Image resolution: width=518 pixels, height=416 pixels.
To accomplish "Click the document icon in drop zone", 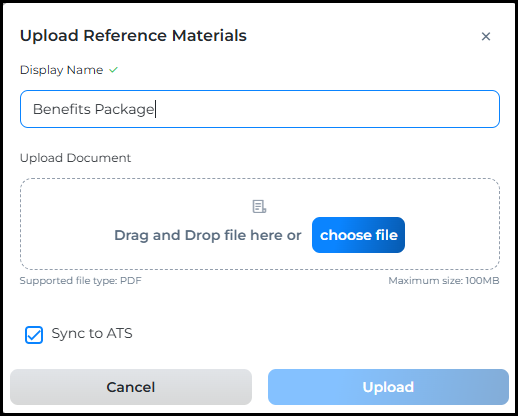I will tap(259, 206).
